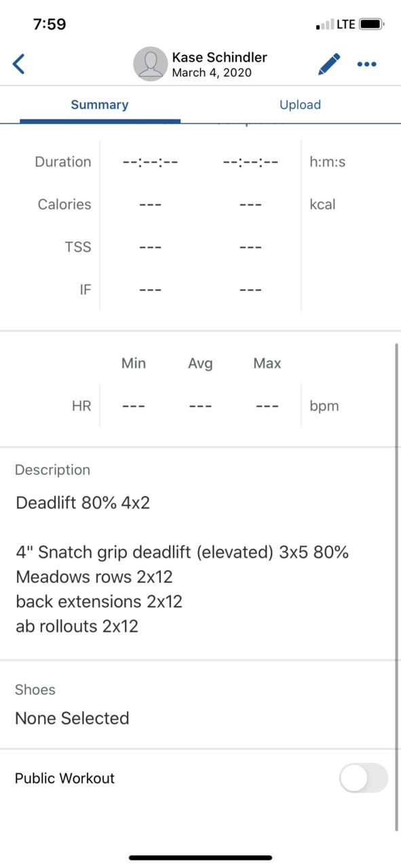The image size is (401, 868).
Task: Switch to the Upload tab
Action: pyautogui.click(x=300, y=105)
